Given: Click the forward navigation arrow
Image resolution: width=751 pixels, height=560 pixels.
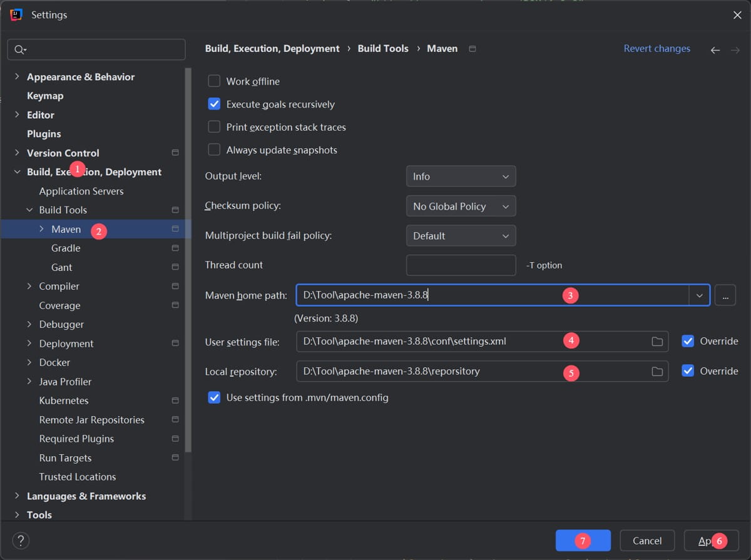Looking at the screenshot, I should pos(735,50).
